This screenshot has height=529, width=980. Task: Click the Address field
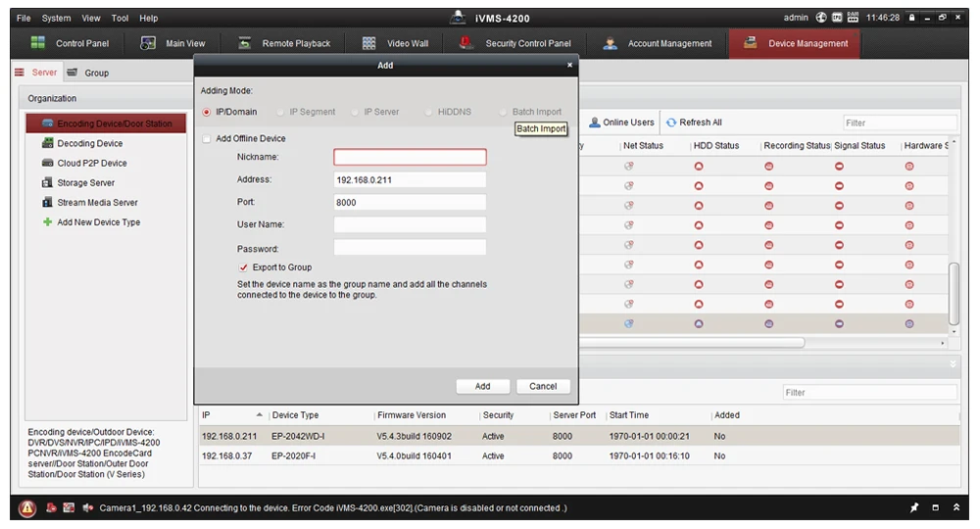pos(410,180)
